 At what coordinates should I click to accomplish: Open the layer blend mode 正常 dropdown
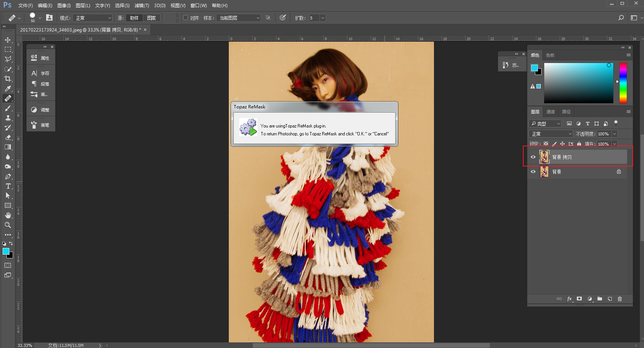[x=551, y=134]
